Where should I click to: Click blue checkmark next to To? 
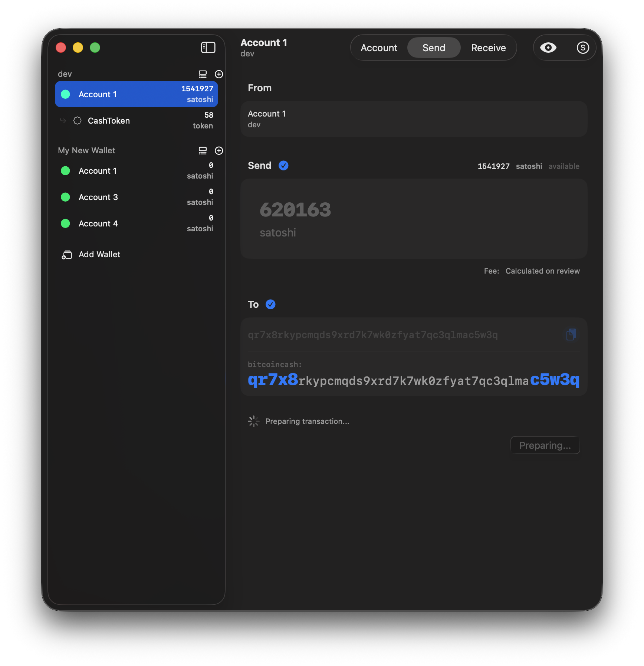point(270,304)
